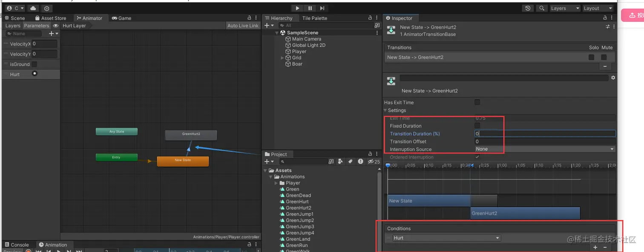
Task: Select the GreenHurt2 state node
Action: coord(191,135)
